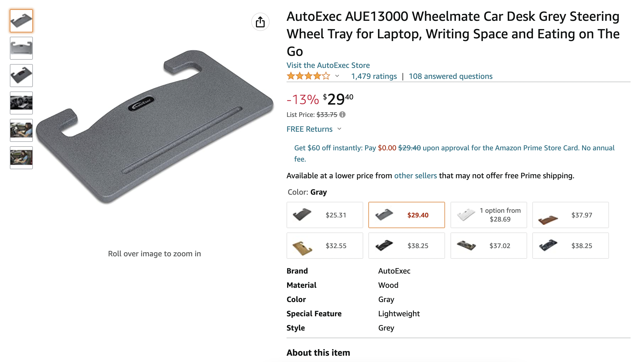This screenshot has height=362, width=644.
Task: Select the $29.40 gray color option
Action: 406,215
